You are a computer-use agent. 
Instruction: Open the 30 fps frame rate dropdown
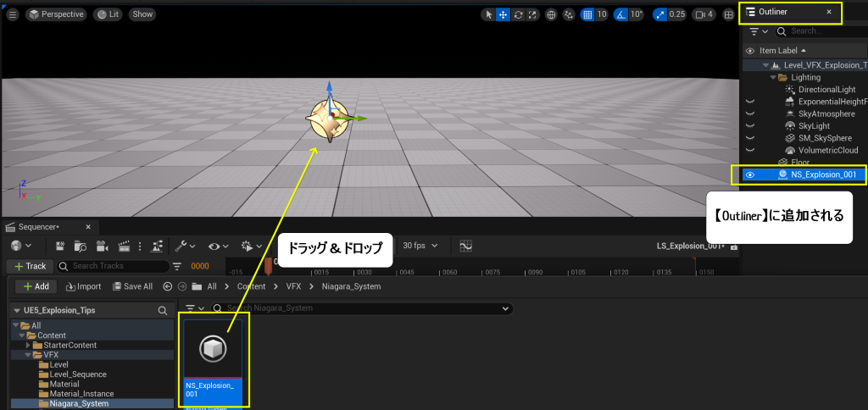point(420,245)
